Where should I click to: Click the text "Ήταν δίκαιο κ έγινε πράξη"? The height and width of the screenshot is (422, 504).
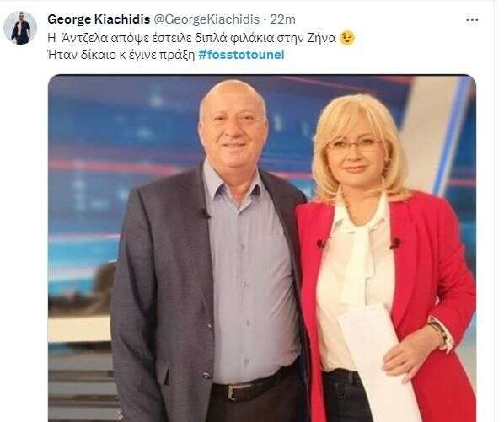121,56
